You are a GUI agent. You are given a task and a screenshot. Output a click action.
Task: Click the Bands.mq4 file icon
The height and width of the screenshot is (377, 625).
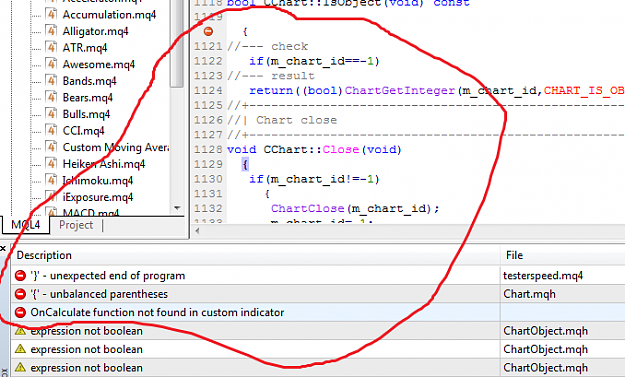pyautogui.click(x=51, y=80)
